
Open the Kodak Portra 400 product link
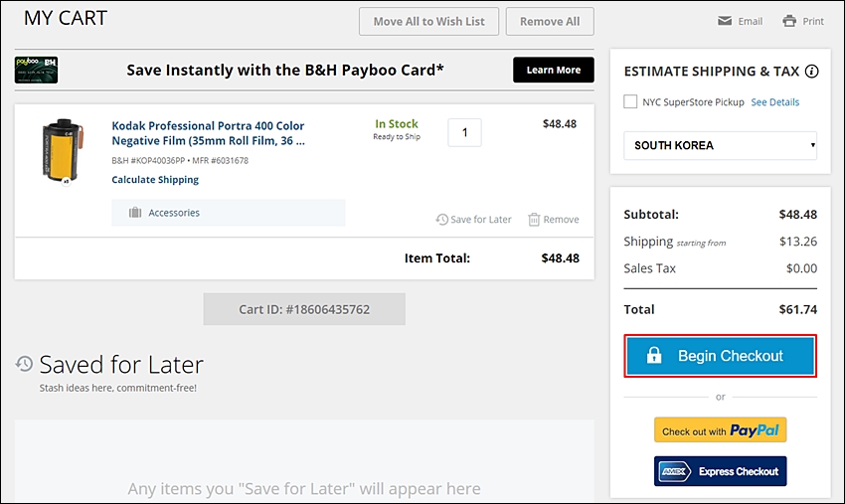tap(208, 133)
